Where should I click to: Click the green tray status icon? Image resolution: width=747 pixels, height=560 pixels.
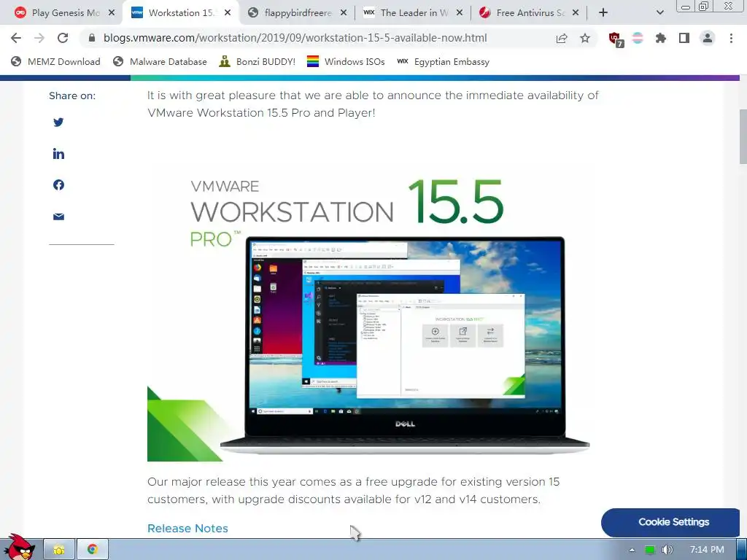pos(649,550)
